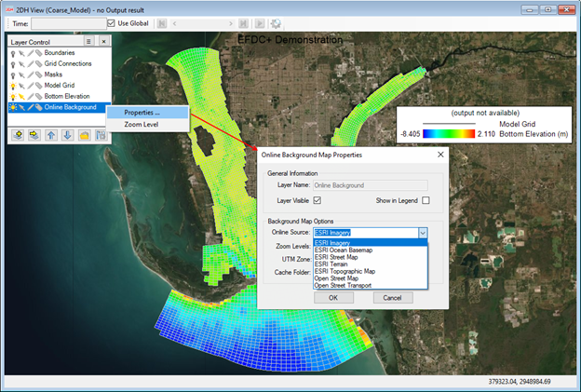
Task: Select Bottom Elevation layer name
Action: [67, 96]
